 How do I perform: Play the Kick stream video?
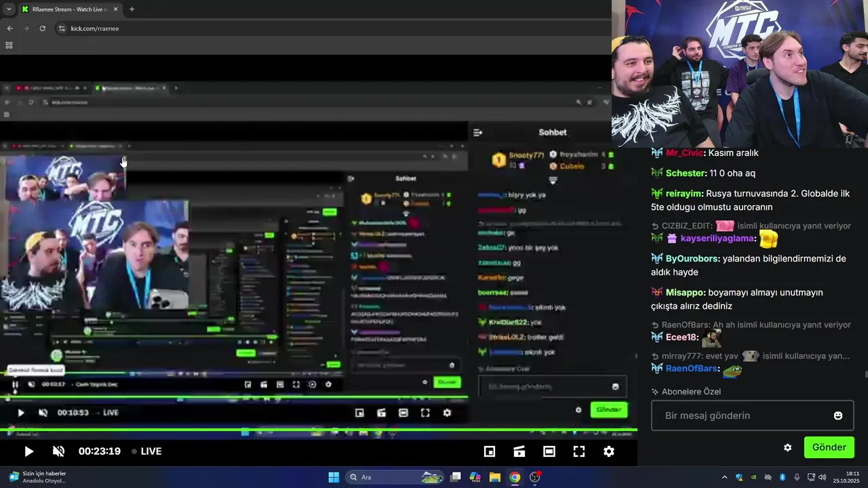tap(28, 451)
